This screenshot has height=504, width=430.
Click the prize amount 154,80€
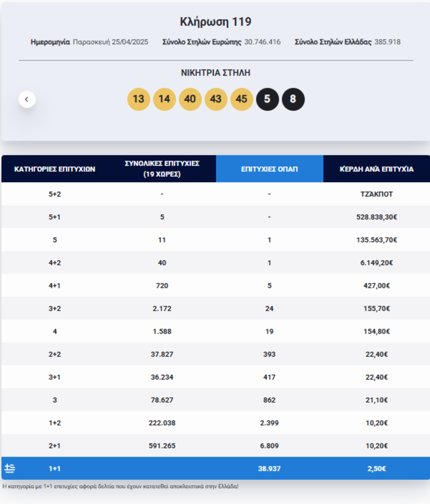[377, 331]
